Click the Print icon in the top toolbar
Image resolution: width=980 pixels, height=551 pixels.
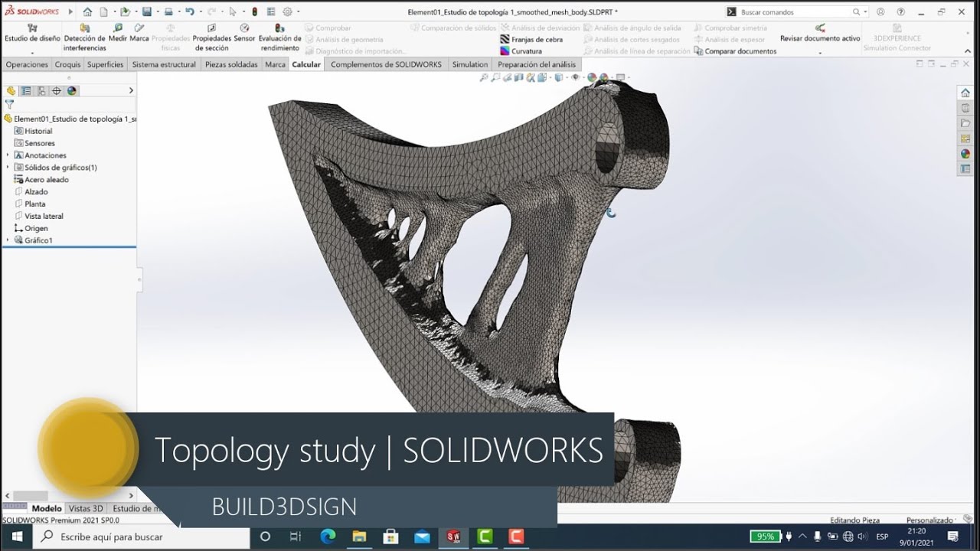(168, 12)
